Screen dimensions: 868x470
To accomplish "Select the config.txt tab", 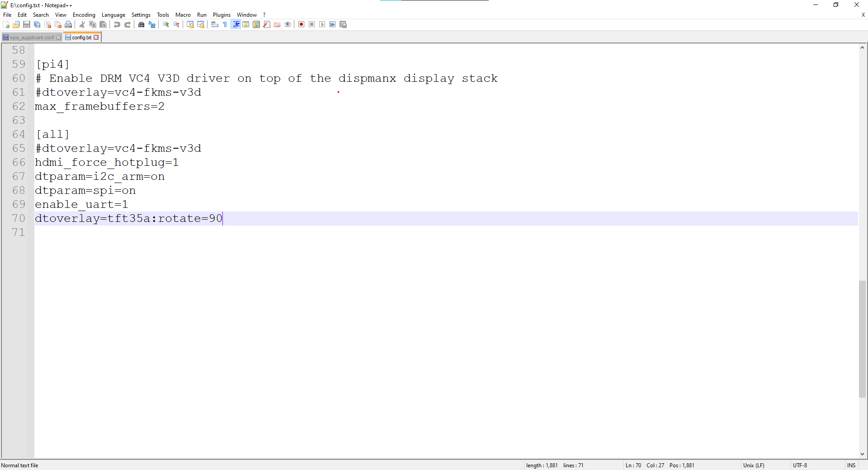I will click(82, 38).
